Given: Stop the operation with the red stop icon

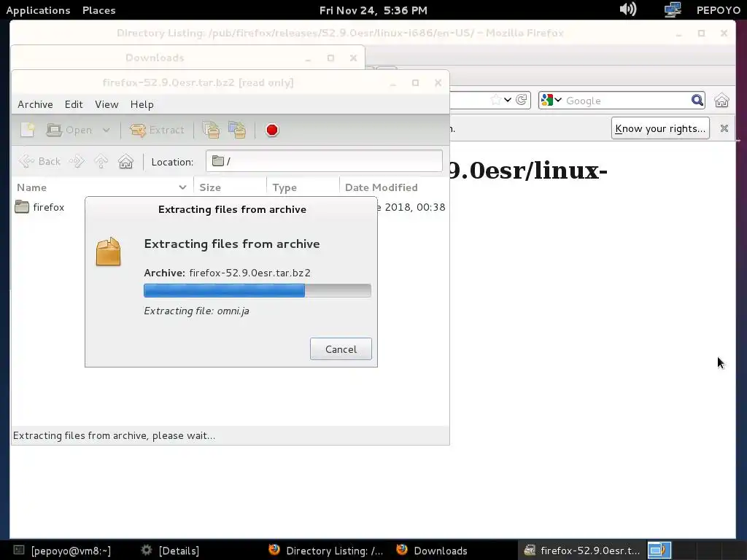Looking at the screenshot, I should 272,130.
